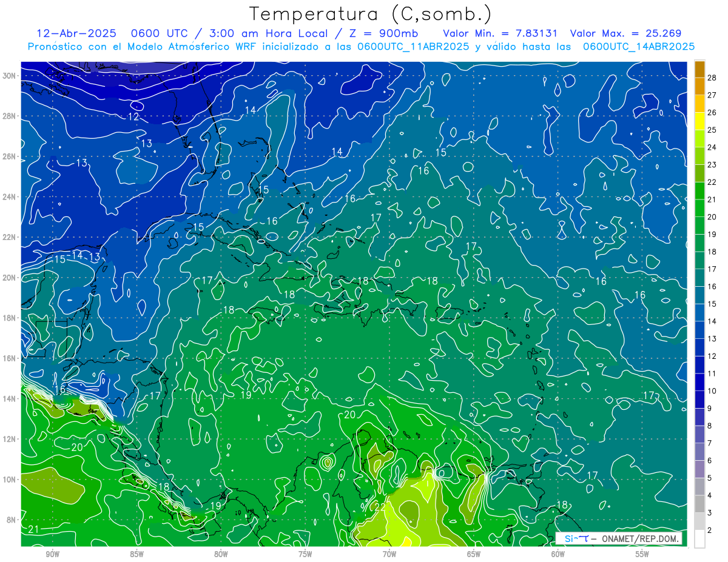728x562 pixels.
Task: Click the '0600UTC_14ABR2025' valid-until time
Action: click(x=638, y=47)
